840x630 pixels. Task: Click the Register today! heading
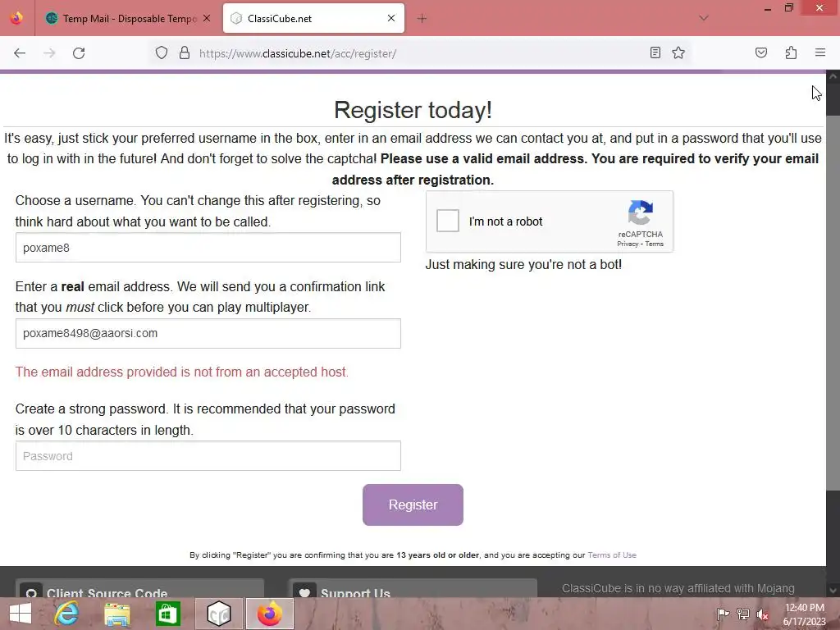tap(413, 110)
